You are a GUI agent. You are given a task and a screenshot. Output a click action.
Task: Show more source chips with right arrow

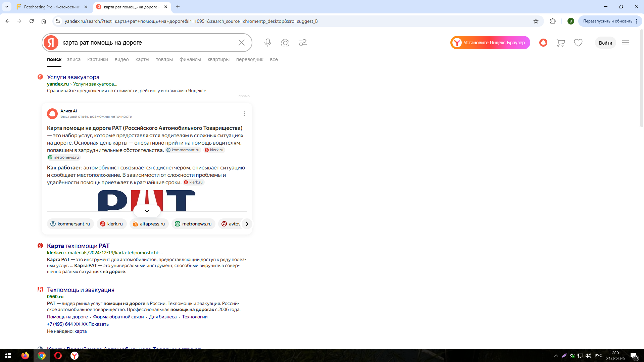click(x=247, y=224)
